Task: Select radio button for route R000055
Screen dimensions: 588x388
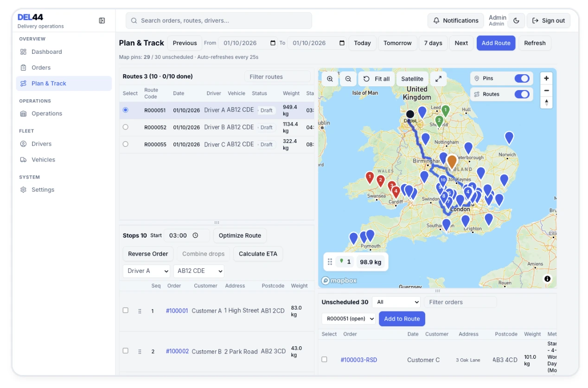Action: pyautogui.click(x=125, y=144)
